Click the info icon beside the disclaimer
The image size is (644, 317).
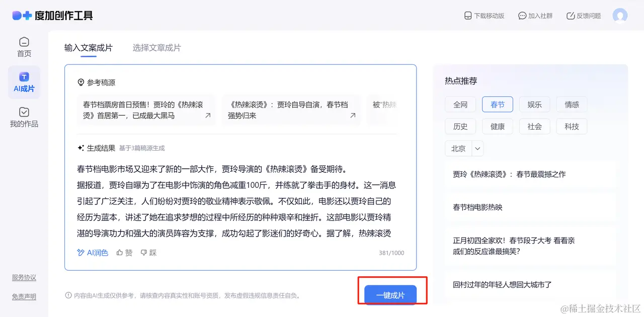(68, 295)
